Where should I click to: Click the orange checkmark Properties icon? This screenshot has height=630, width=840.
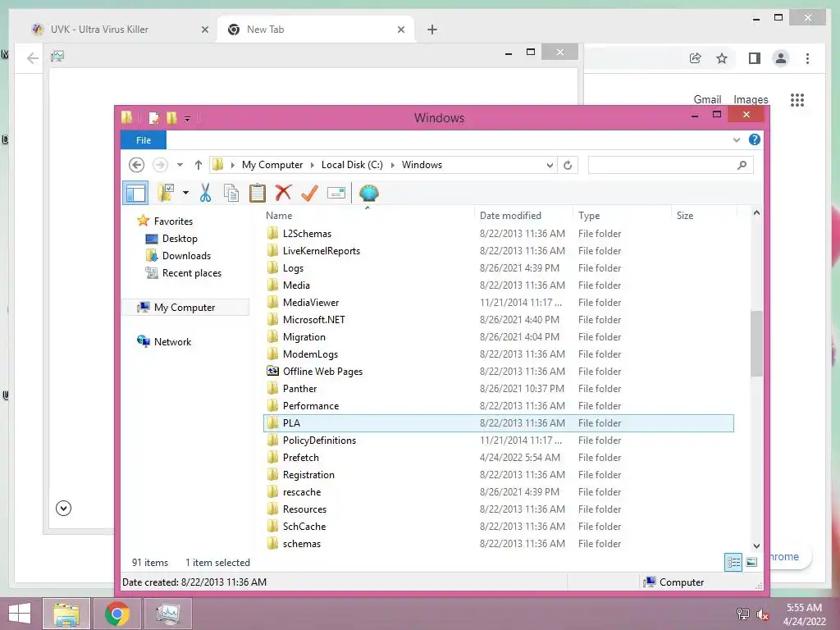click(x=309, y=193)
